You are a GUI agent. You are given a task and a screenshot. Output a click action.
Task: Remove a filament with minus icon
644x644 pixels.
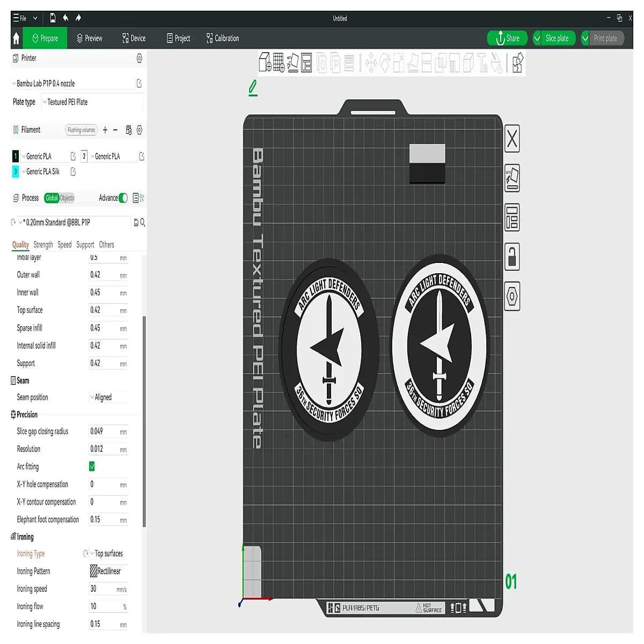(x=115, y=130)
